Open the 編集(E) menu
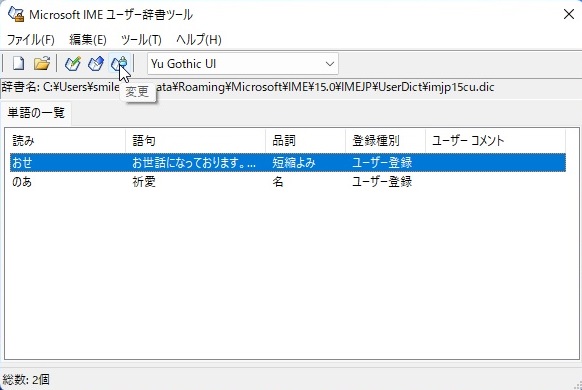The height and width of the screenshot is (390, 582). pyautogui.click(x=88, y=39)
